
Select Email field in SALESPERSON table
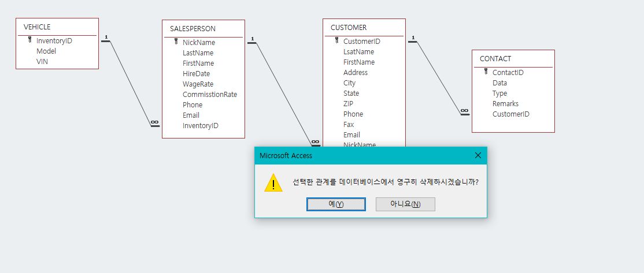point(191,115)
